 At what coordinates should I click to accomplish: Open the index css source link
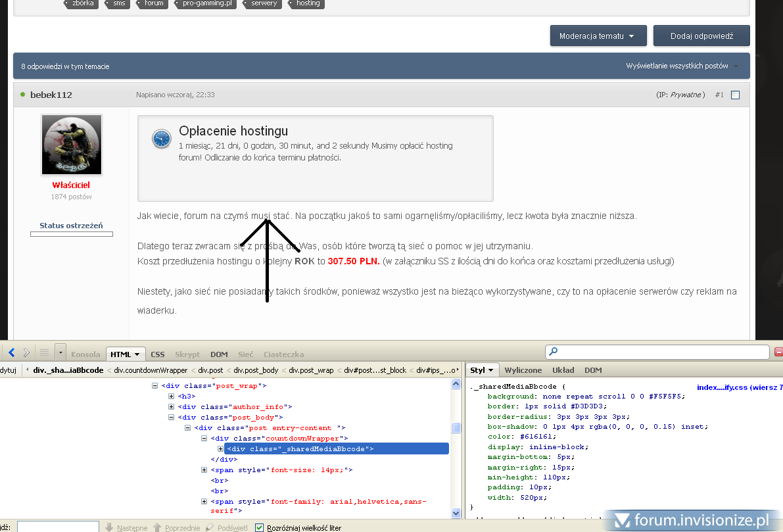click(739, 387)
